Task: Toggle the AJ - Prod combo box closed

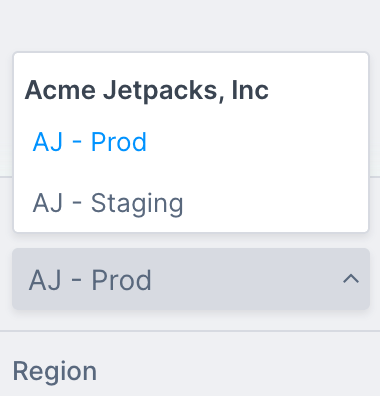Action: point(191,279)
